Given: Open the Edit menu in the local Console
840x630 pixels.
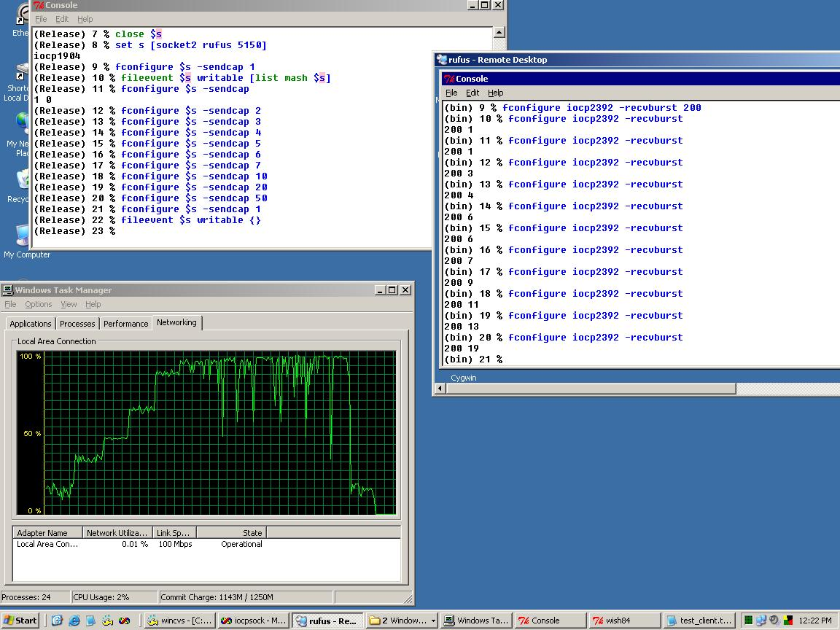Looking at the screenshot, I should click(62, 19).
